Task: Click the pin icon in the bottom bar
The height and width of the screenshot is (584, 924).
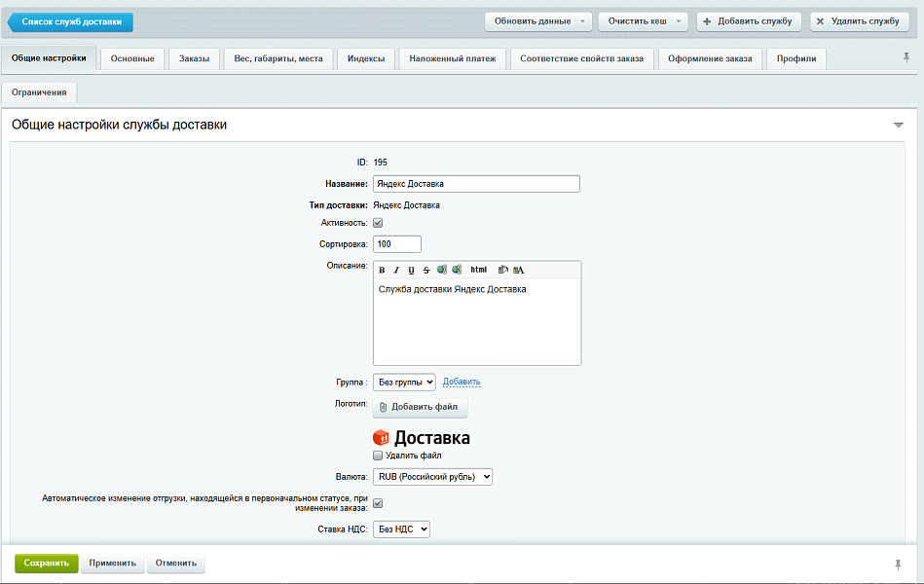Action: [x=898, y=564]
